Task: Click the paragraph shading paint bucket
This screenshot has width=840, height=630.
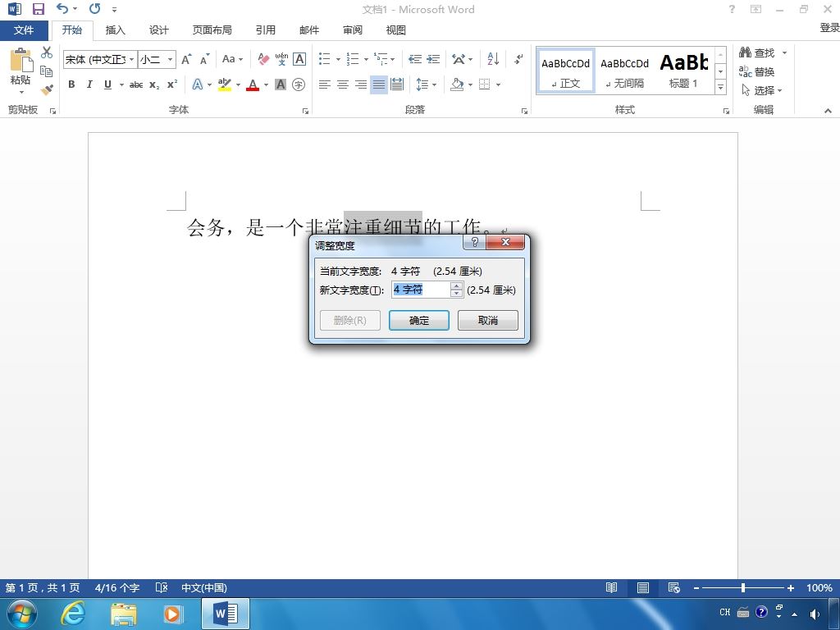Action: pyautogui.click(x=457, y=84)
